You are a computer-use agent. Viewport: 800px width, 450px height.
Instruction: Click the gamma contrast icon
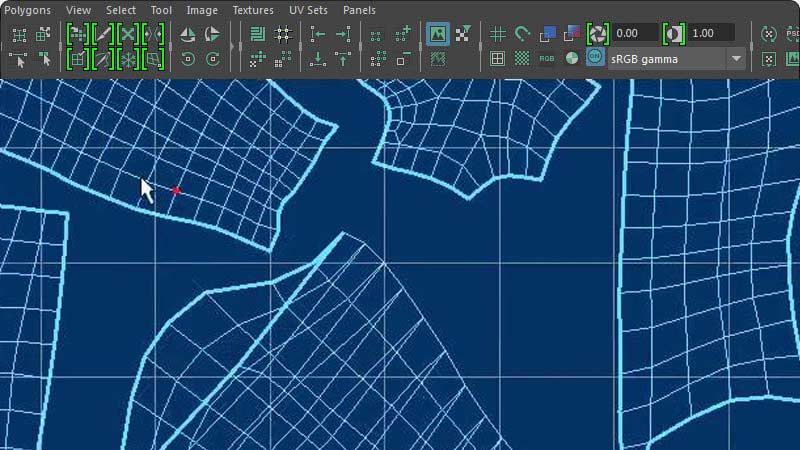(673, 34)
